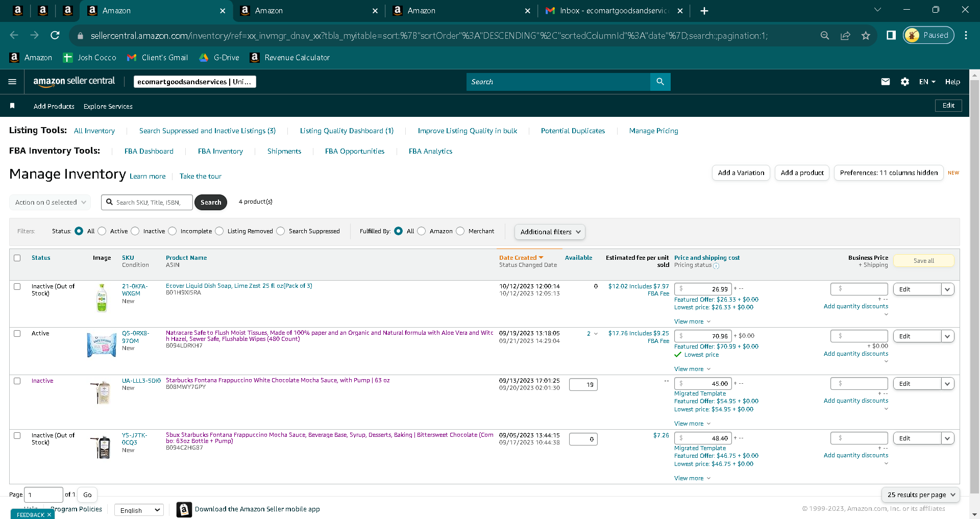Filter Fulfilled By to Amazon
Image resolution: width=980 pixels, height=519 pixels.
[x=422, y=231]
